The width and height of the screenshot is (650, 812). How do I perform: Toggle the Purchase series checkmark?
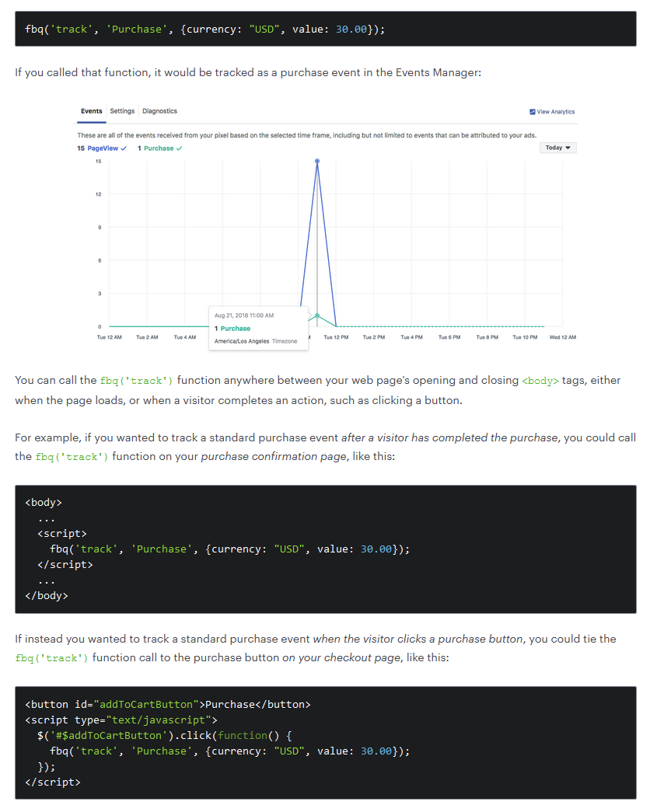[180, 148]
